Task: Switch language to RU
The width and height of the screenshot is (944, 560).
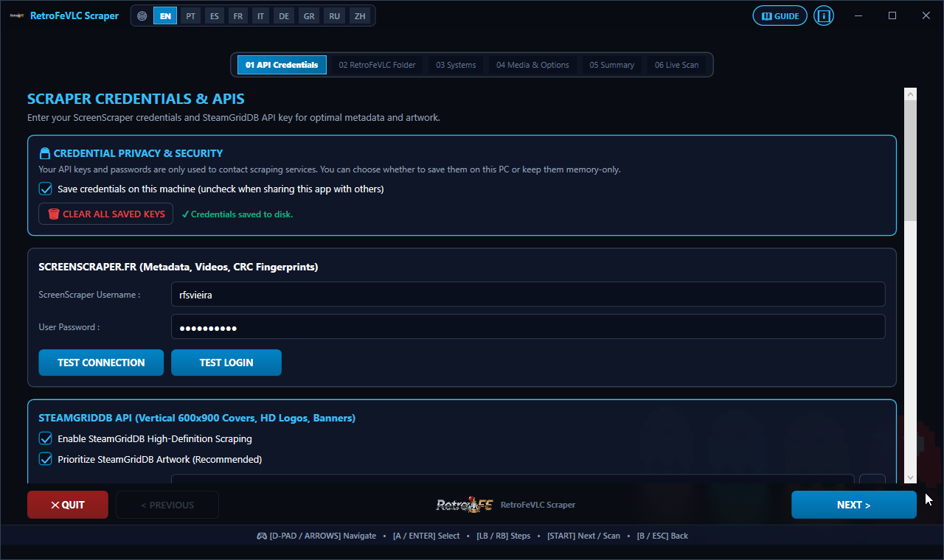Action: tap(335, 15)
